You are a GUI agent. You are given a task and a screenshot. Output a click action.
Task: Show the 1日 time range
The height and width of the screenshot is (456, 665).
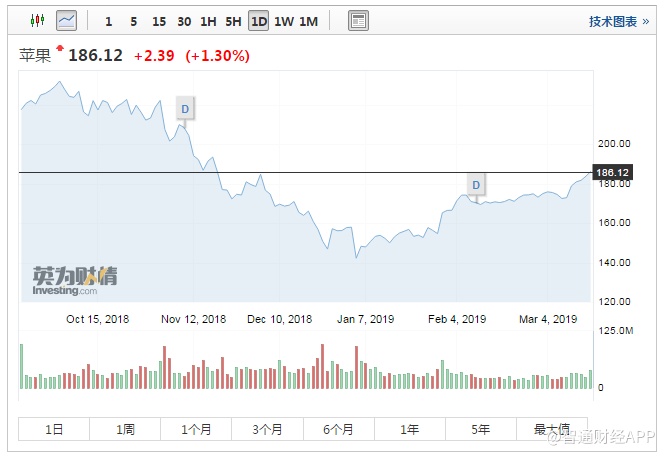pos(54,429)
